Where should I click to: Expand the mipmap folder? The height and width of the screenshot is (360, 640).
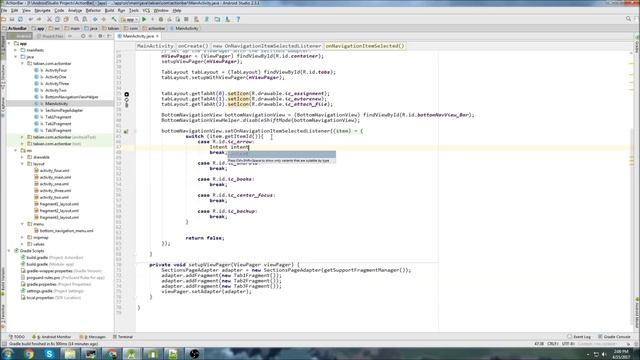click(x=22, y=238)
